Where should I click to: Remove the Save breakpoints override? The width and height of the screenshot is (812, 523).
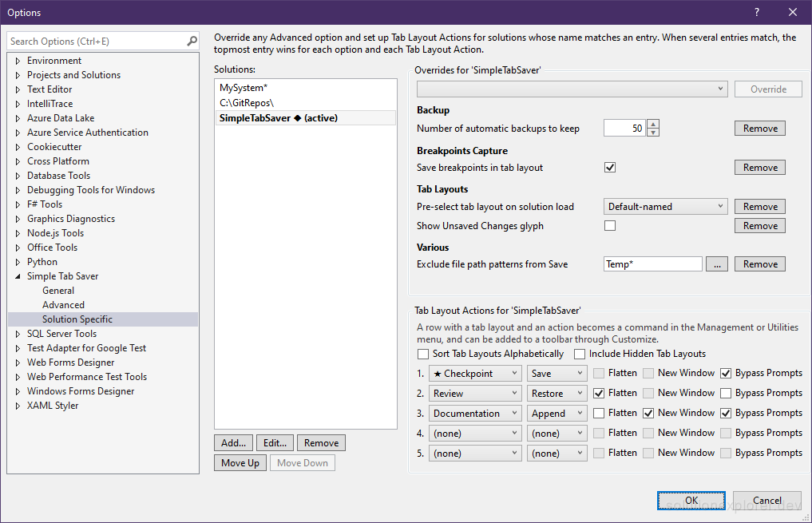click(760, 167)
